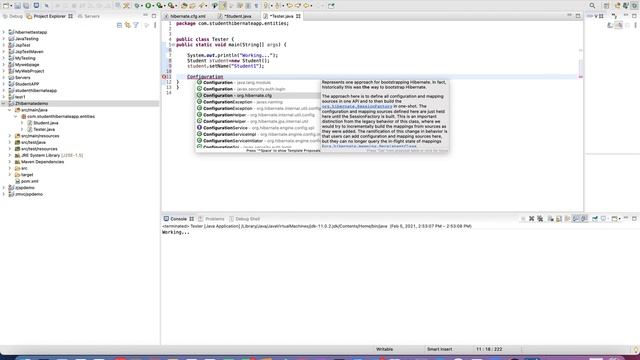The height and width of the screenshot is (360, 640).
Task: Click the Writable status bar field
Action: (x=384, y=349)
